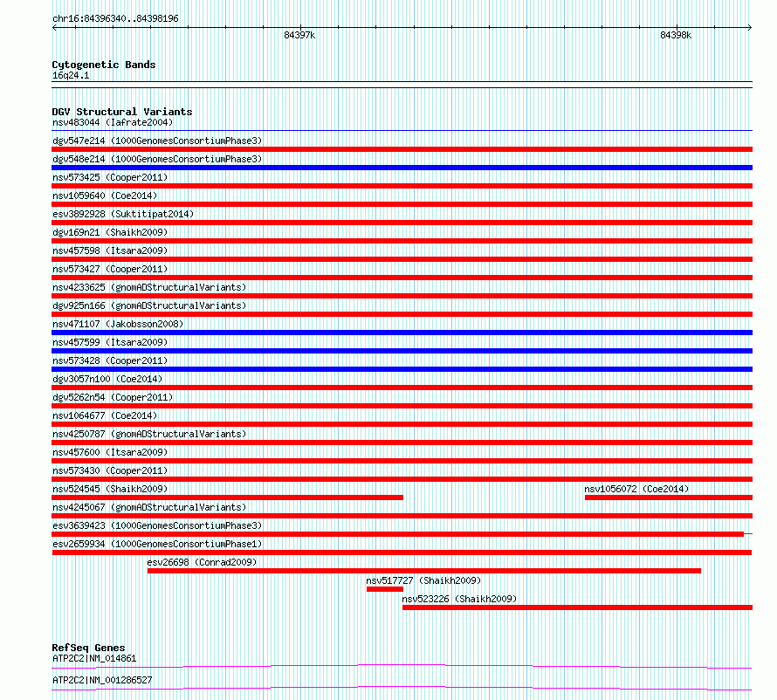The image size is (777, 700).
Task: Click the chr16:84396340..84398196 coordinate label
Action: [115, 19]
